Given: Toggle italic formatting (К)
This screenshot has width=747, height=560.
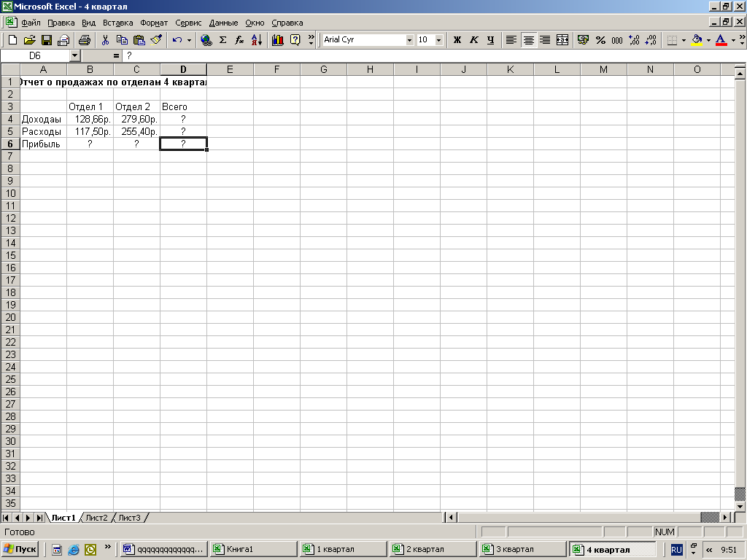Looking at the screenshot, I should point(473,40).
